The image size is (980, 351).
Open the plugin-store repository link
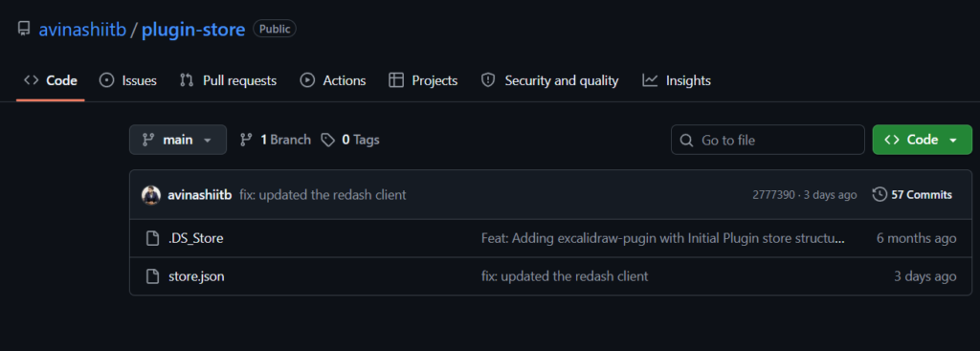[193, 30]
